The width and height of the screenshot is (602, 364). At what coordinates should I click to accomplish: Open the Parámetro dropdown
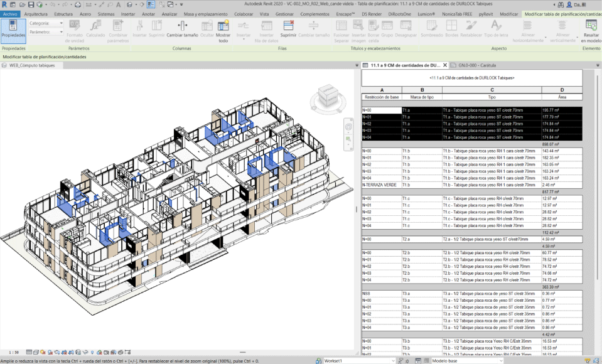[x=46, y=32]
